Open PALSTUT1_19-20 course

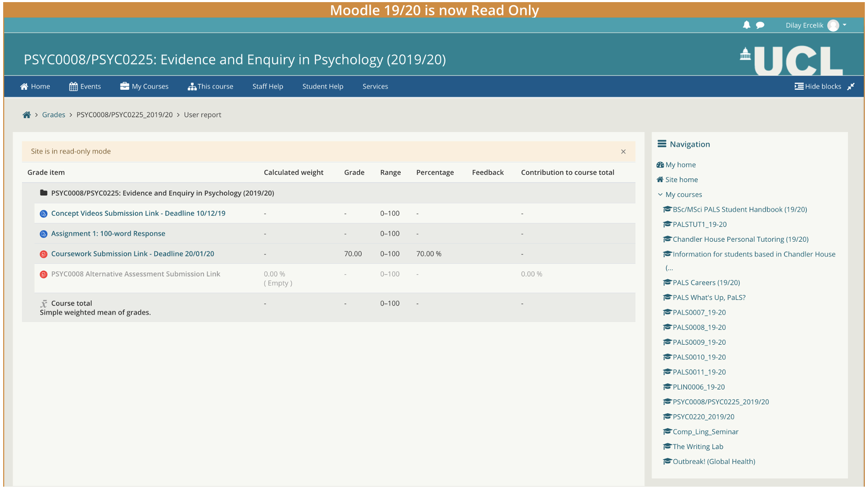point(699,224)
